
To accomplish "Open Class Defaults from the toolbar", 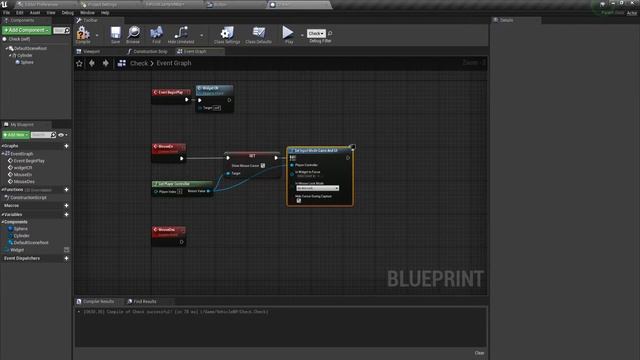I will tap(258, 34).
